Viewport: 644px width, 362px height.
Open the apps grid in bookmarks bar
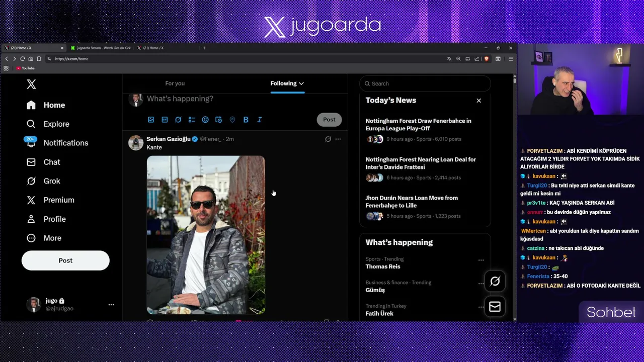pos(6,68)
